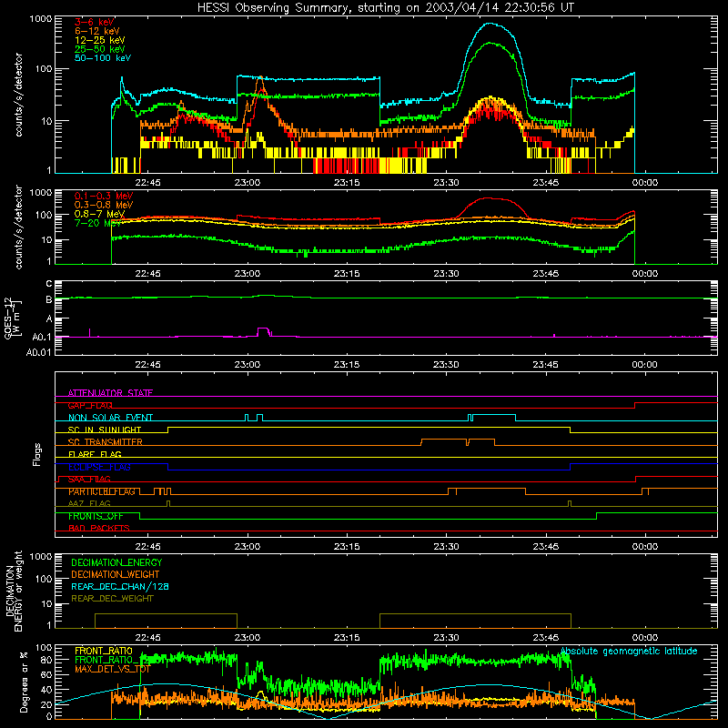Select the FLARE_FLAG label

tap(95, 454)
